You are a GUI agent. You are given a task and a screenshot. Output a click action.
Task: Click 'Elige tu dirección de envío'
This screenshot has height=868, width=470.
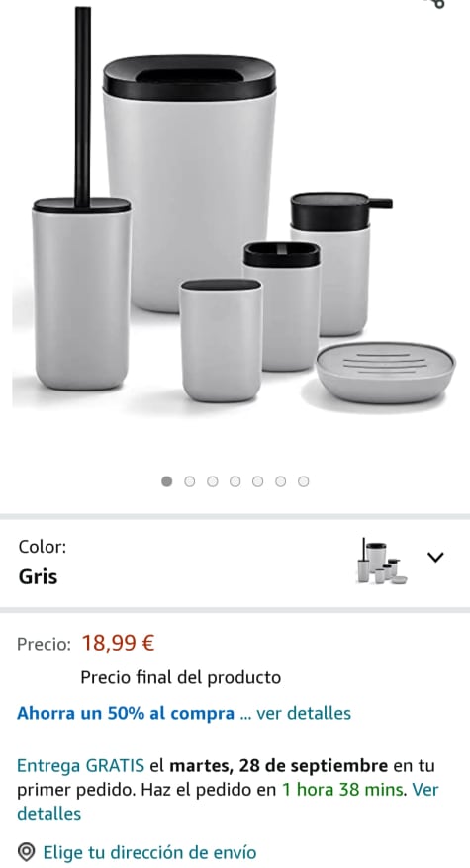click(149, 852)
